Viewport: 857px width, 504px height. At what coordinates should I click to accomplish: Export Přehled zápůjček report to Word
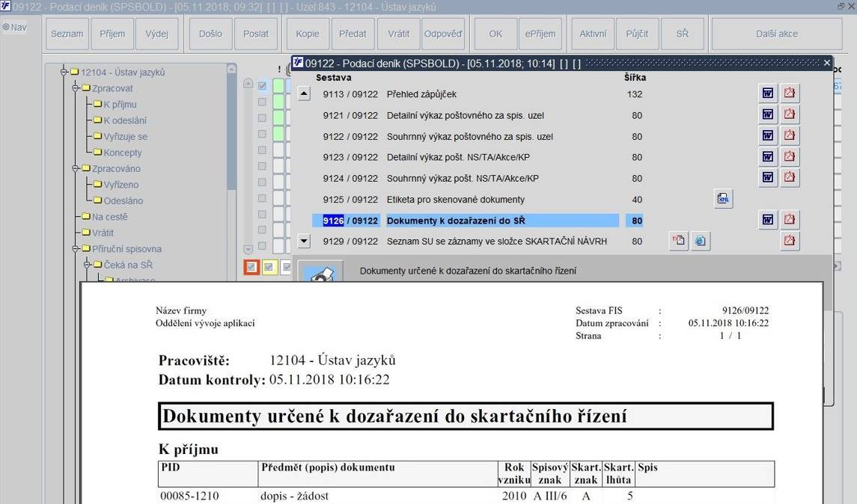tap(768, 93)
